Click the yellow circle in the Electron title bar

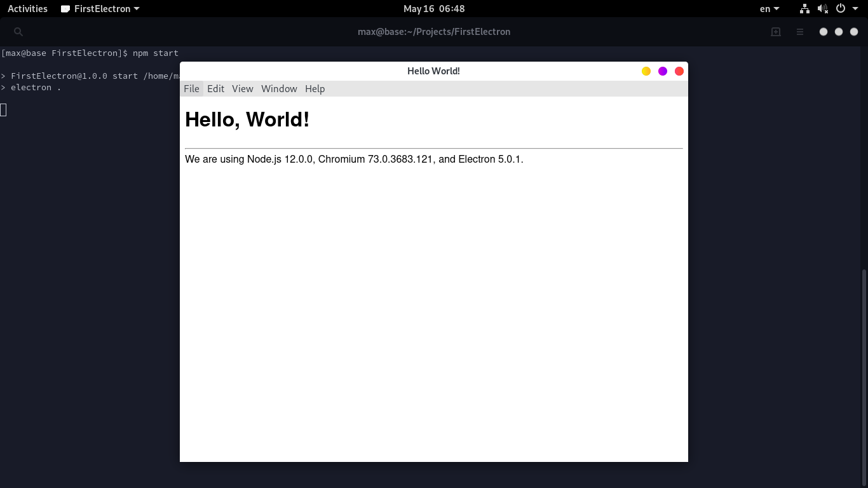point(646,71)
